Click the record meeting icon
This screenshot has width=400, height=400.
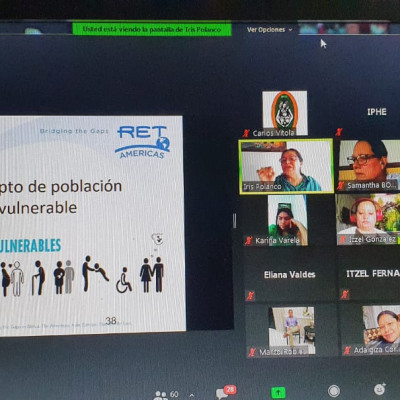[x=334, y=391]
